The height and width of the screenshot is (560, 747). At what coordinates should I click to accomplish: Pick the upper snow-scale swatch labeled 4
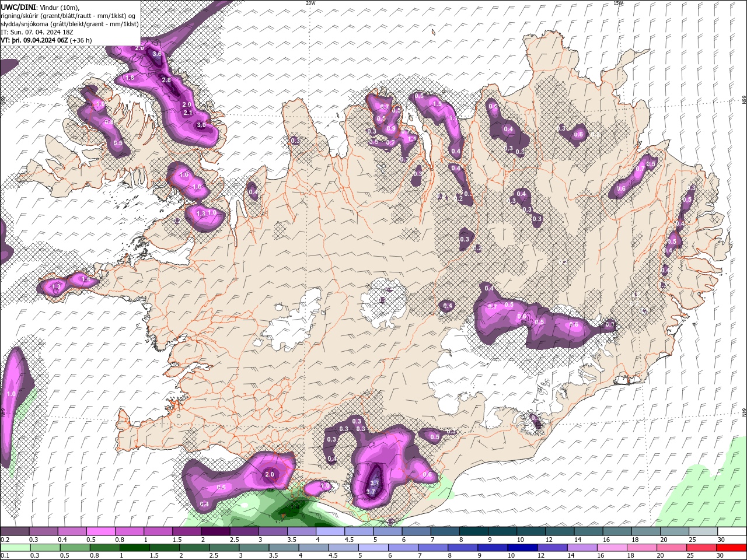click(330, 531)
